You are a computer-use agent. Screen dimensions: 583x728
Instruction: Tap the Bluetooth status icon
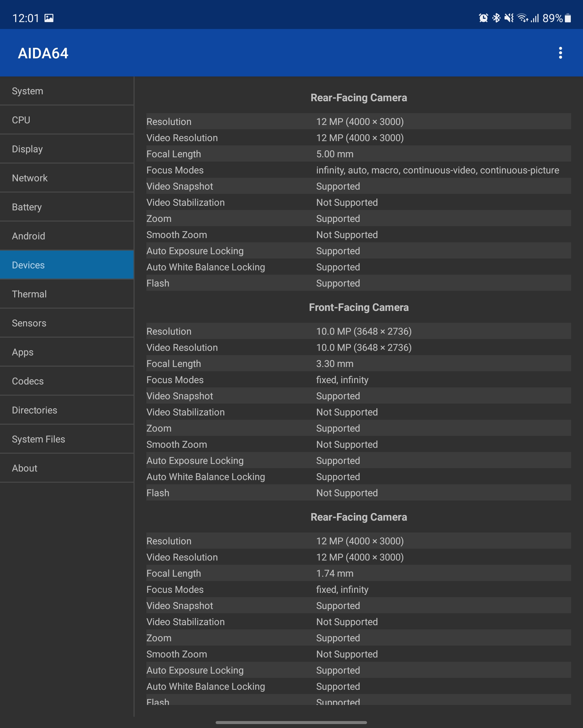pos(496,18)
